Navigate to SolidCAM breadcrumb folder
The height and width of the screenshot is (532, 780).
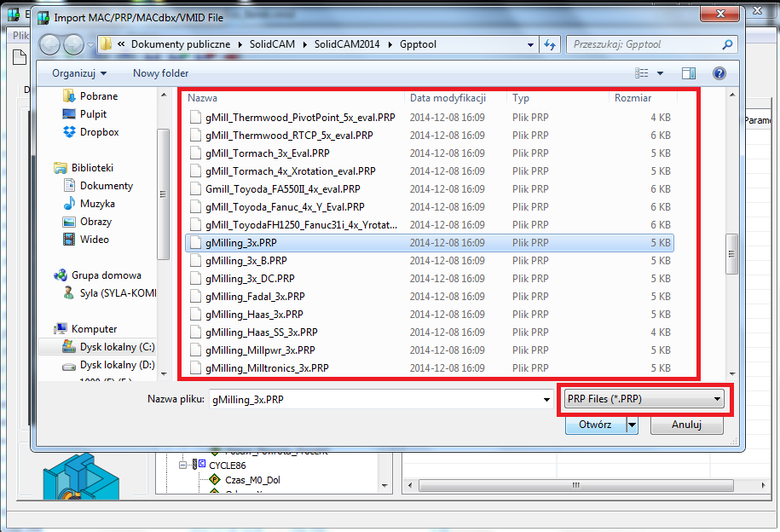pyautogui.click(x=272, y=44)
